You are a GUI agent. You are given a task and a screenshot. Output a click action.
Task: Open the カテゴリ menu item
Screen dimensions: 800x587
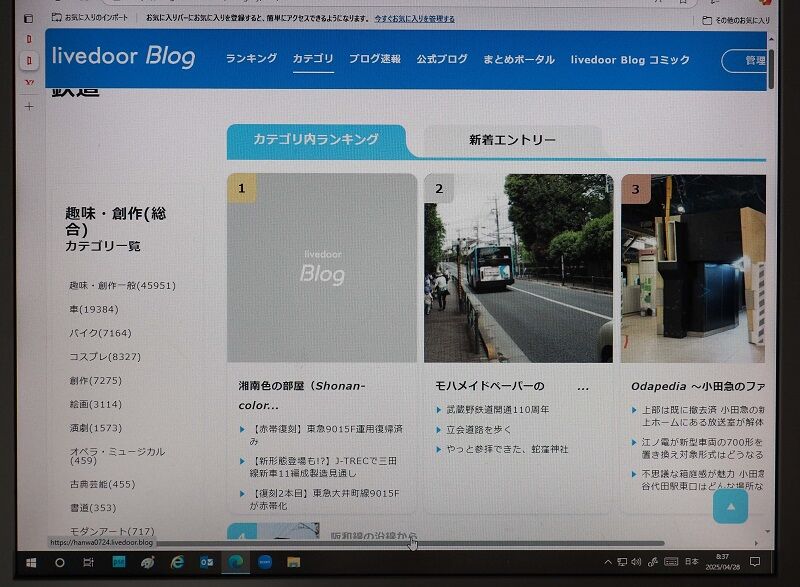pos(313,59)
